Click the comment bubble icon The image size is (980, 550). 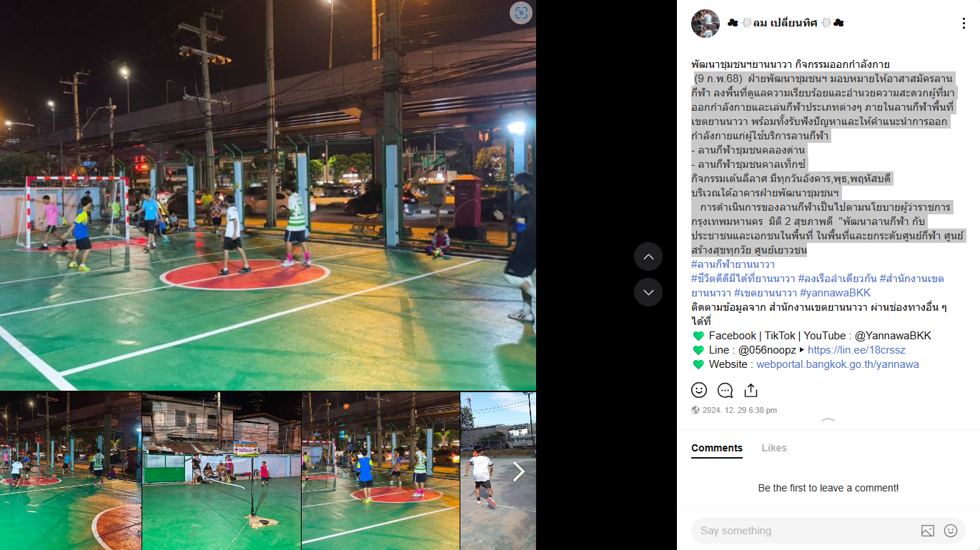(x=725, y=390)
